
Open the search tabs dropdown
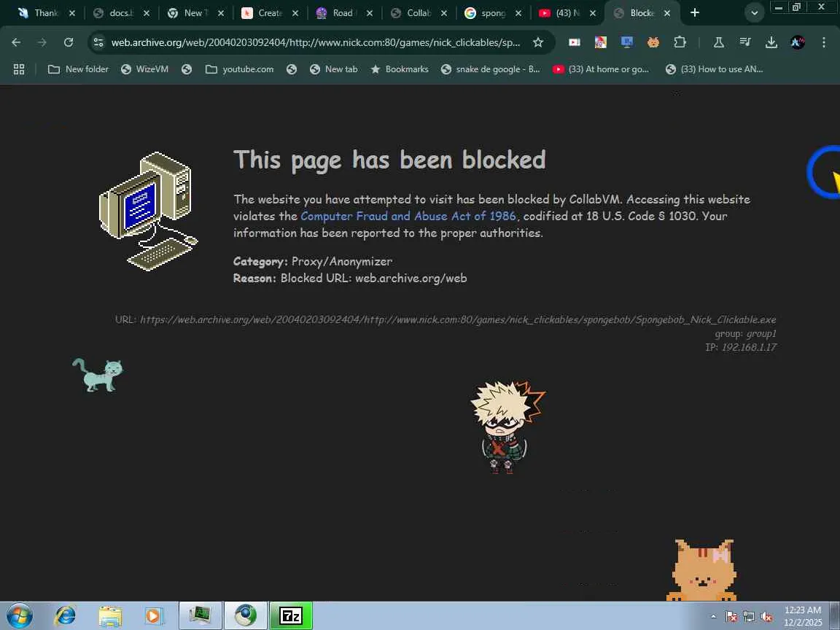click(x=754, y=13)
